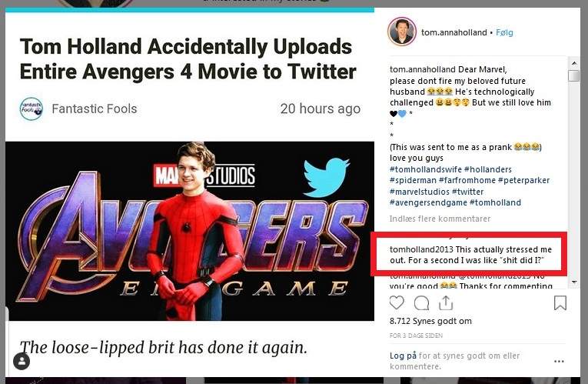Click the comments scrollbar thumb
Image resolution: width=588 pixels, height=384 pixels.
pos(573,75)
